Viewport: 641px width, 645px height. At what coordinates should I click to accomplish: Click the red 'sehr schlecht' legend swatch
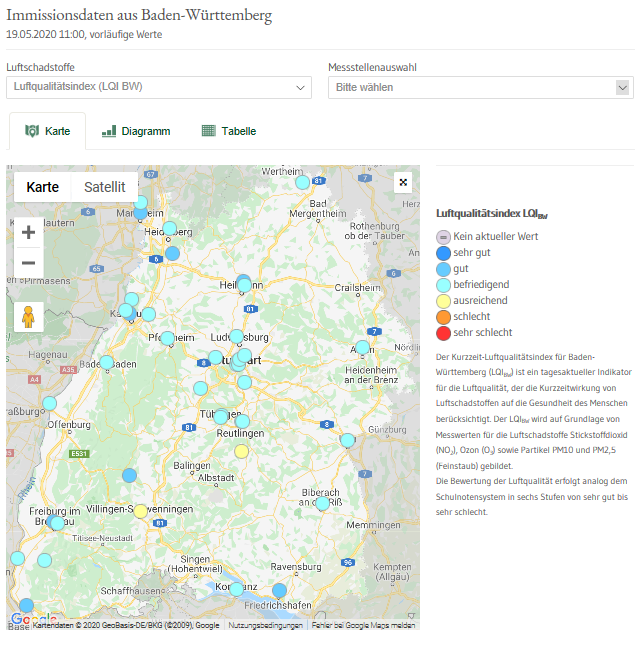(443, 332)
